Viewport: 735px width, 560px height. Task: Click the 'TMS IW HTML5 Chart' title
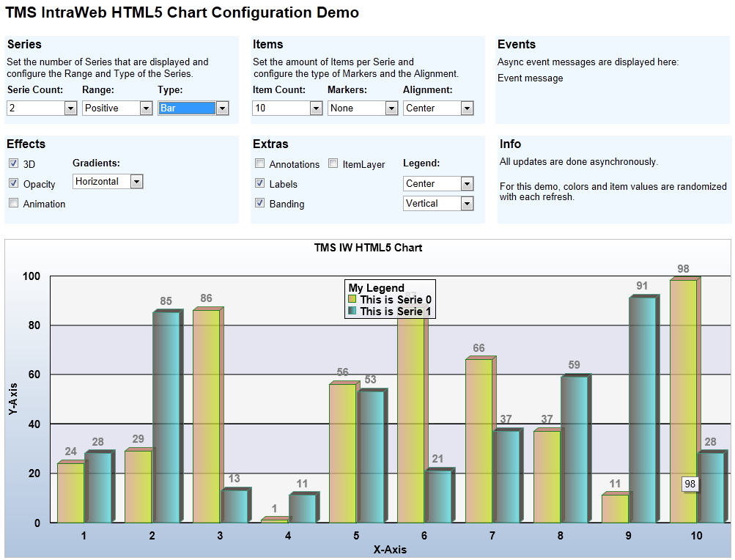(x=368, y=248)
